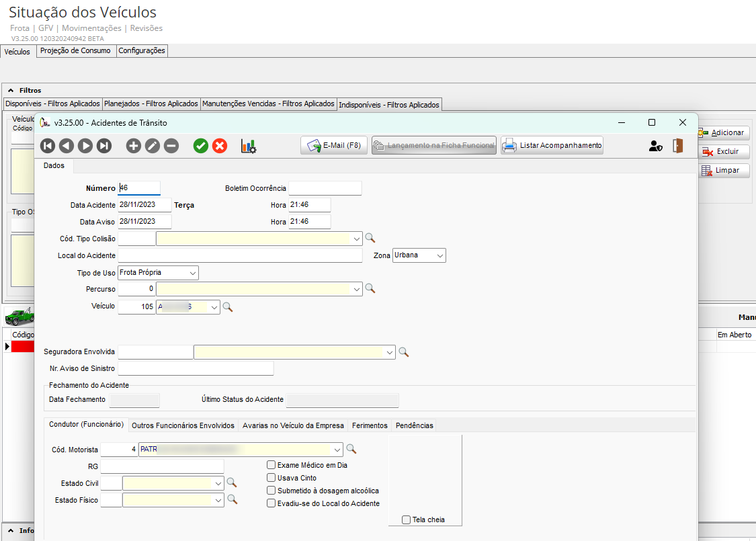Open the Zona dropdown
This screenshot has height=541, width=756.
coord(439,255)
